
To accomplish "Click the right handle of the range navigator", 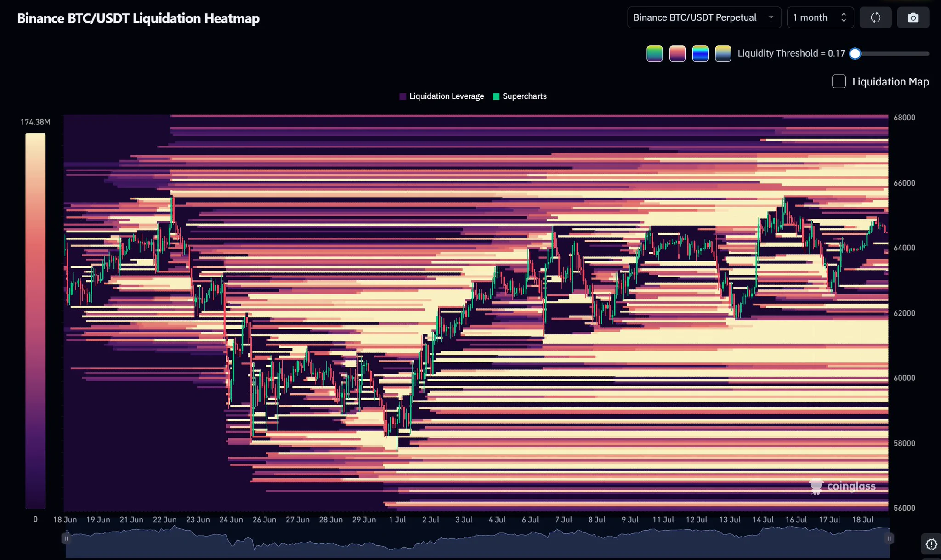I will coord(889,538).
